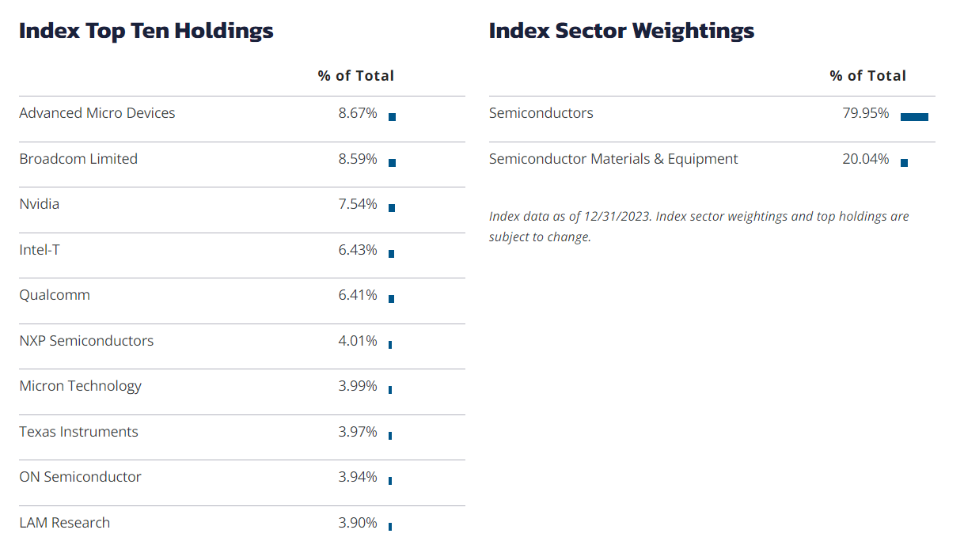964x560 pixels.
Task: Click the Texas Instruments holding name
Action: [x=78, y=432]
